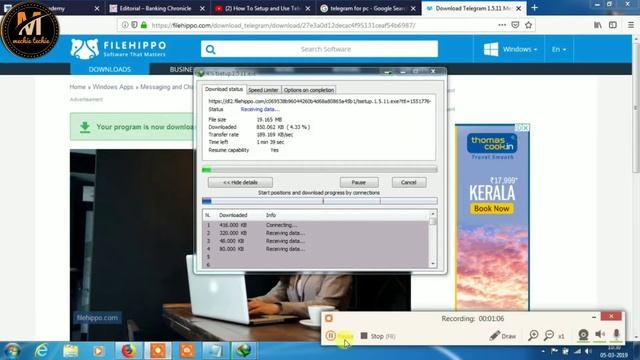Open the Download status tab

(x=224, y=89)
